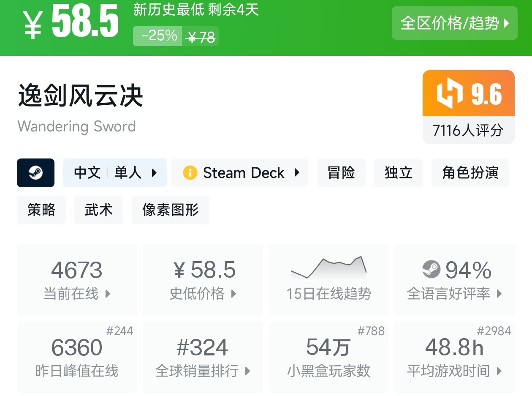
Task: Expand the 史低价格 lowest price arrow
Action: tap(233, 294)
